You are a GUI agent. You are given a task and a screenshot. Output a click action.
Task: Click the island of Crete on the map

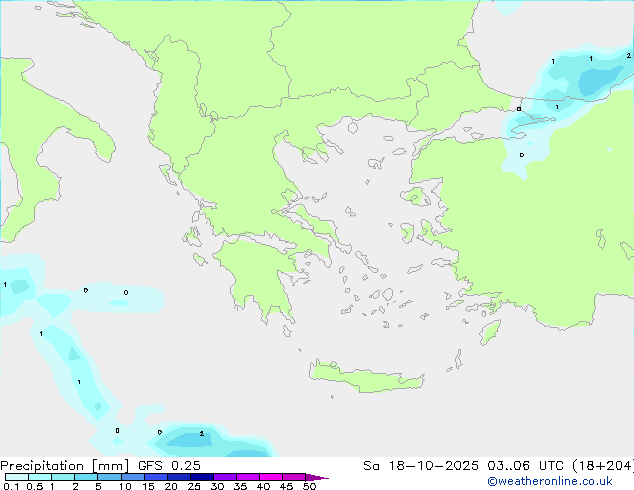[x=366, y=378]
